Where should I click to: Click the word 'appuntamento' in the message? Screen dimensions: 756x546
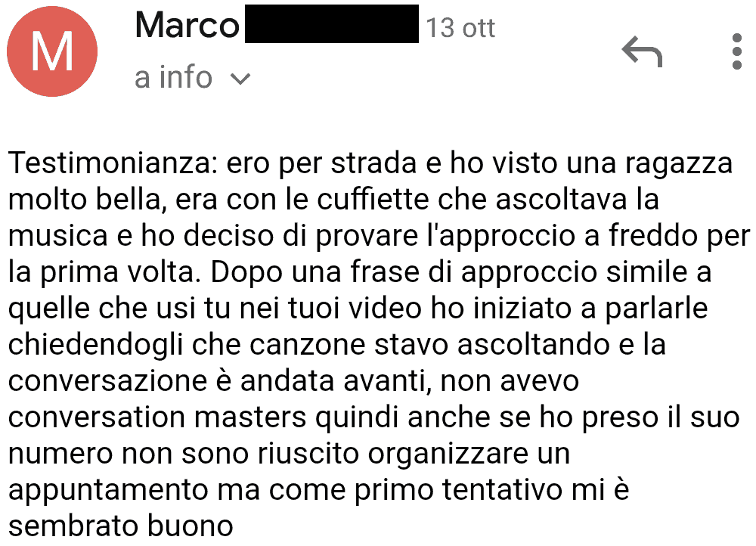click(108, 490)
